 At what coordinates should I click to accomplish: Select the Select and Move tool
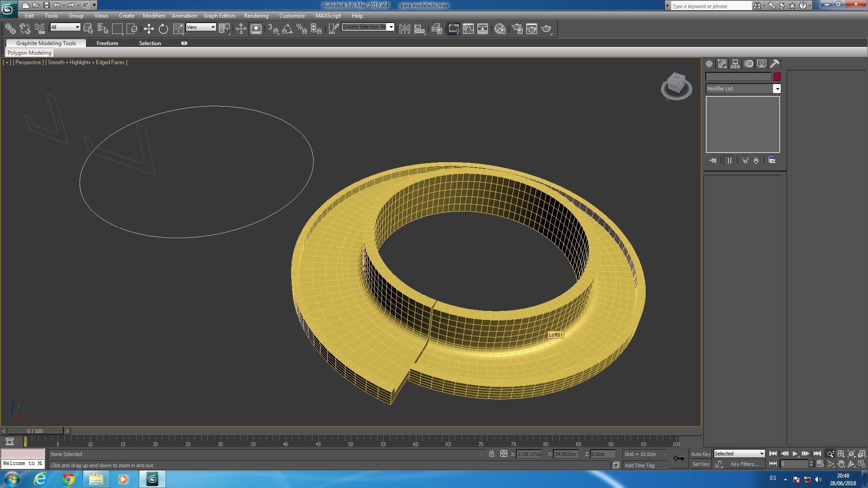point(149,29)
